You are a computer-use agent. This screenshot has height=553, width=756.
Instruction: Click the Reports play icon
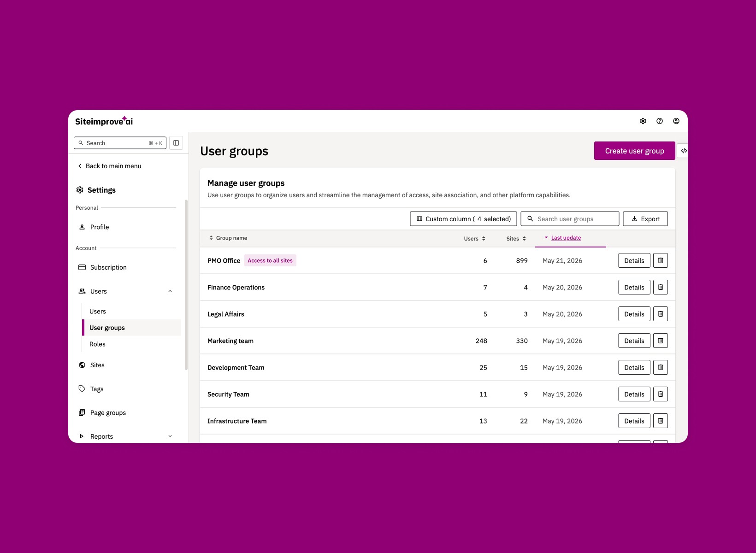click(82, 436)
